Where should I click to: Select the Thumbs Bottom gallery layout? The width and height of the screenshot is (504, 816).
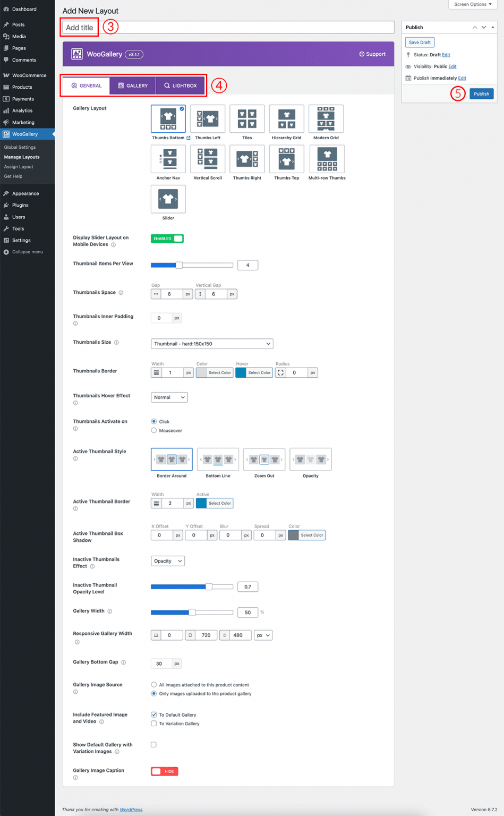point(168,119)
